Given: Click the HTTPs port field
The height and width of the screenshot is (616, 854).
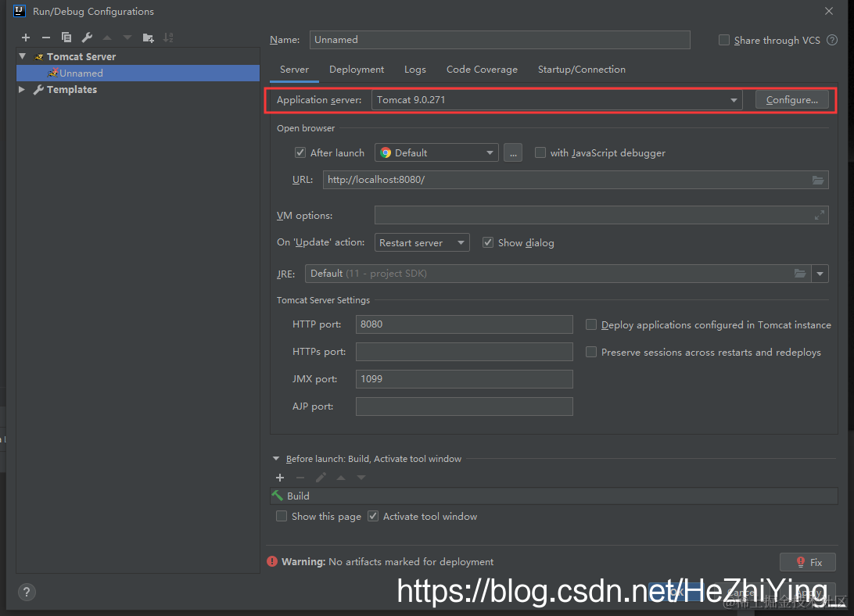Looking at the screenshot, I should click(464, 352).
